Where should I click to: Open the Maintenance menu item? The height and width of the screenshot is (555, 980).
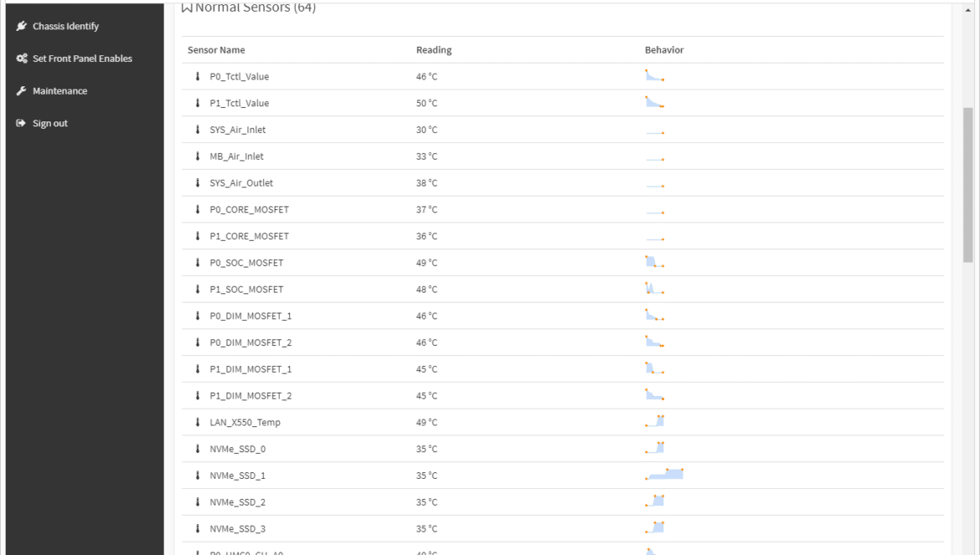coord(60,90)
